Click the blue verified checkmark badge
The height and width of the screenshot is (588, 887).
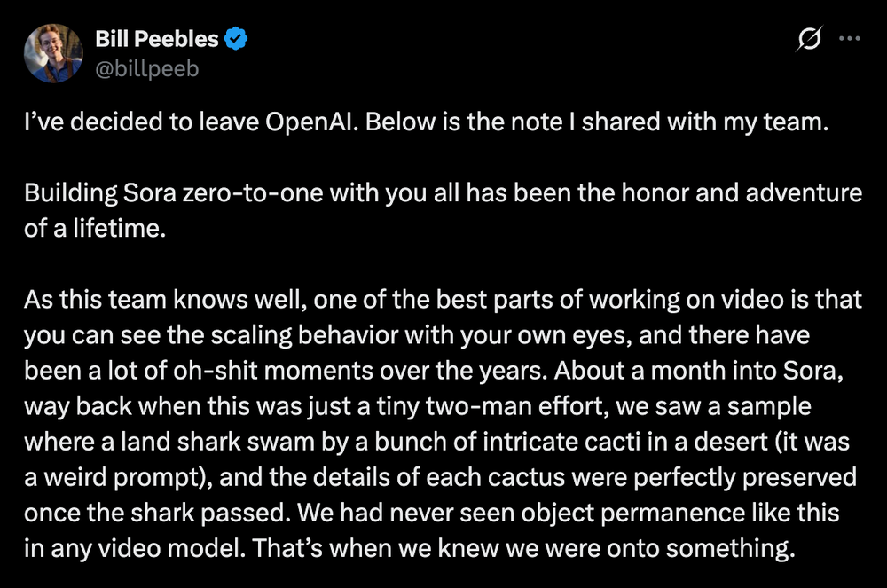coord(235,39)
